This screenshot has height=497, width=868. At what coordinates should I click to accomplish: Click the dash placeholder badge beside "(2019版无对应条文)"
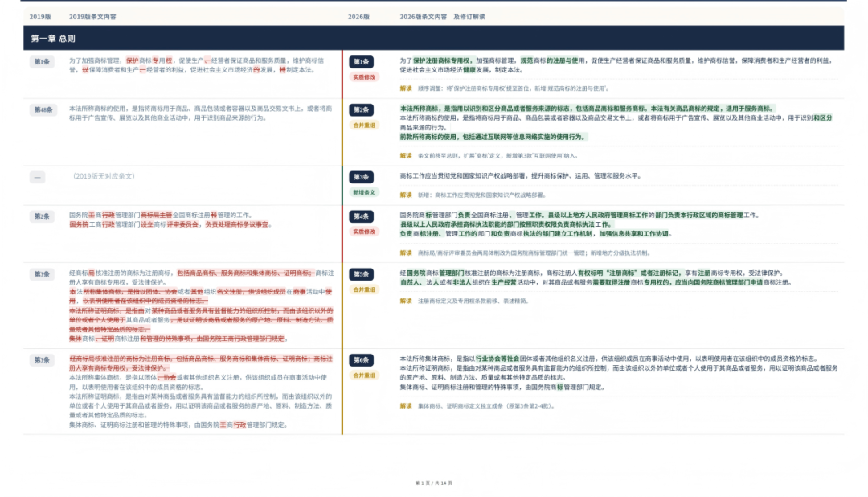point(38,177)
